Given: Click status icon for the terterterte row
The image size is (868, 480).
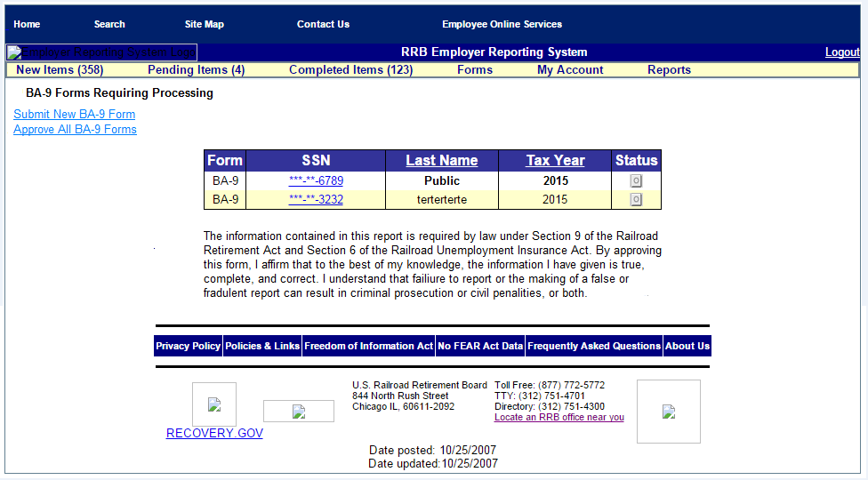Looking at the screenshot, I should [x=636, y=200].
